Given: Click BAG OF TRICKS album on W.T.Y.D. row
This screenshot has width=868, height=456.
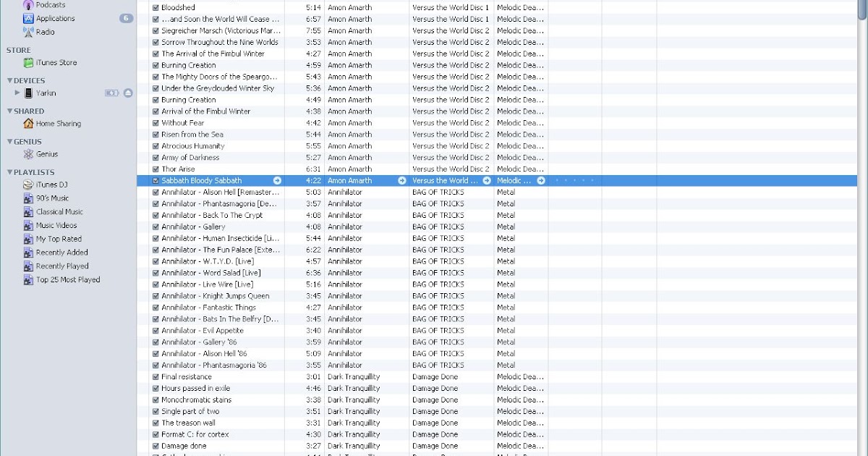Looking at the screenshot, I should 438,261.
